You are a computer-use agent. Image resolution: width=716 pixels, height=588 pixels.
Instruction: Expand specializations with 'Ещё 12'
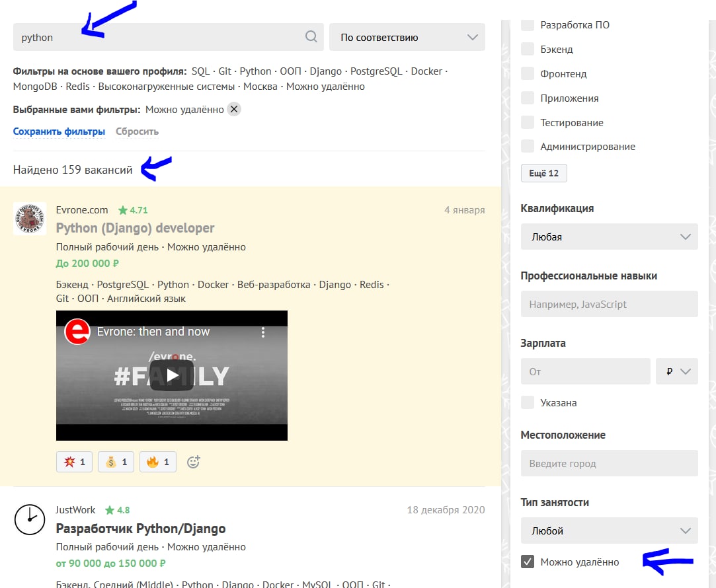[x=544, y=173]
